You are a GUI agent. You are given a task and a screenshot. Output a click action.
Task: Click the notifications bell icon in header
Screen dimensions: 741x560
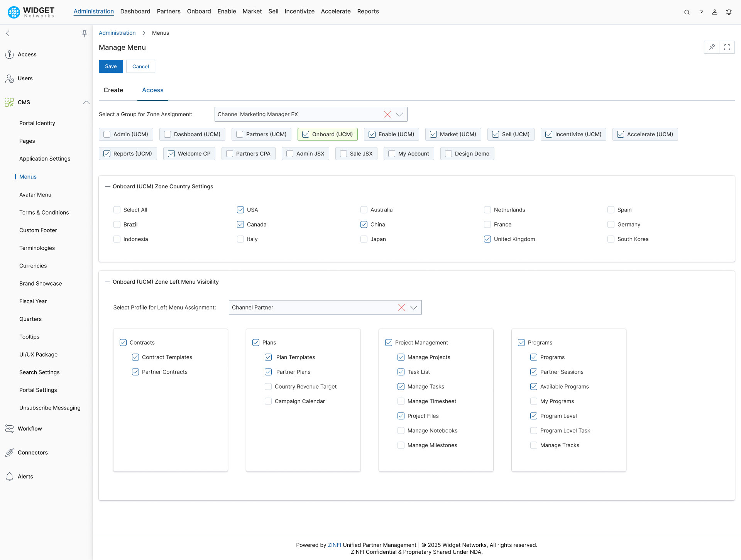(729, 12)
